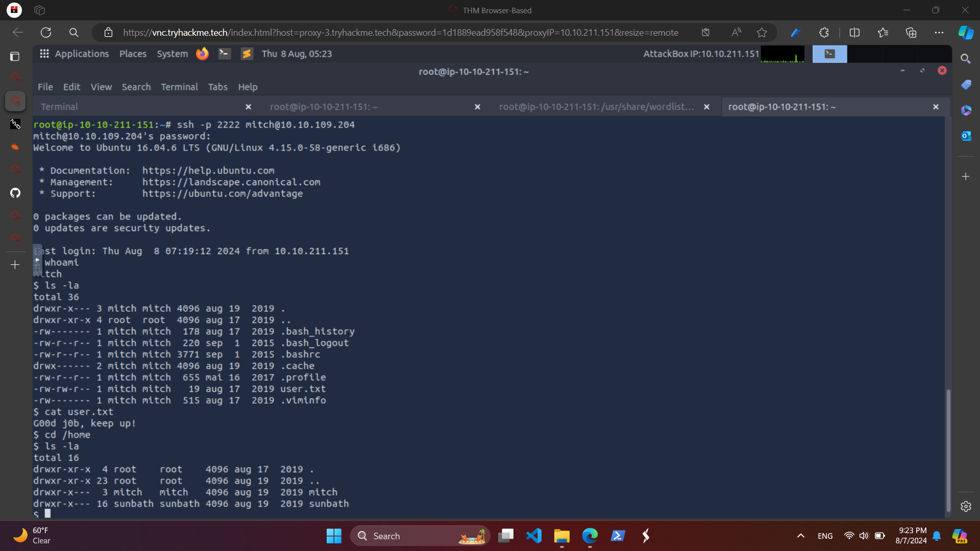980x551 pixels.
Task: Open notifications bell in tray
Action: (x=937, y=536)
